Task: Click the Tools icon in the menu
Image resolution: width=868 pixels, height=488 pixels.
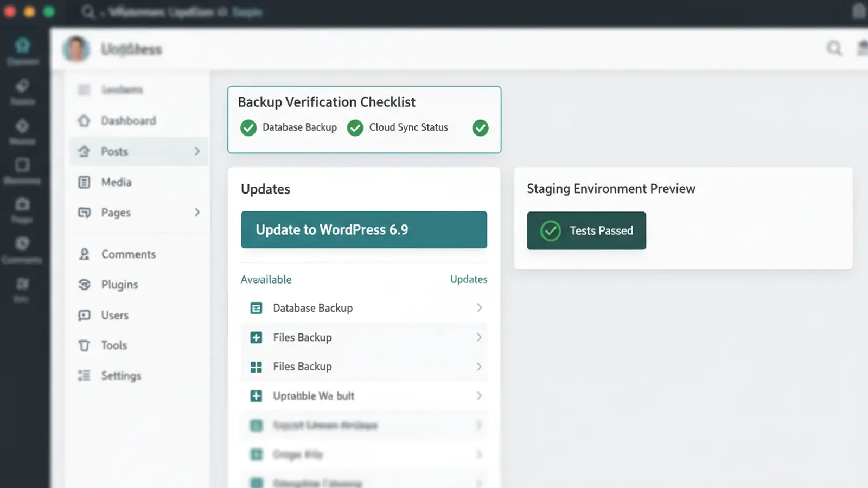Action: 84,345
